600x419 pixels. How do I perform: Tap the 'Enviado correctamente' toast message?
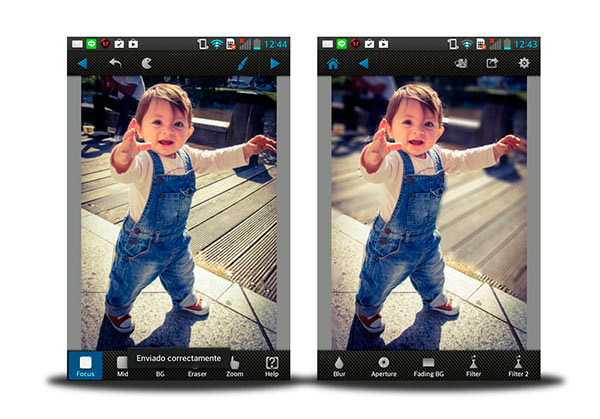point(179,359)
